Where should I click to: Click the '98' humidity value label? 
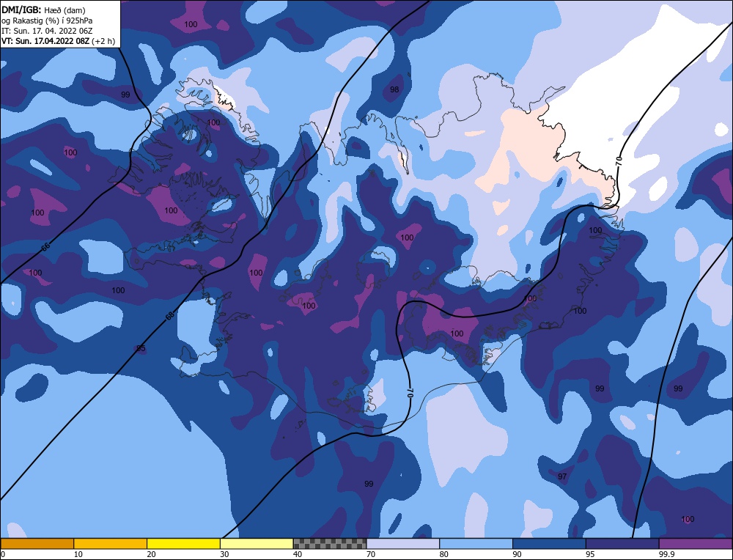click(x=394, y=89)
